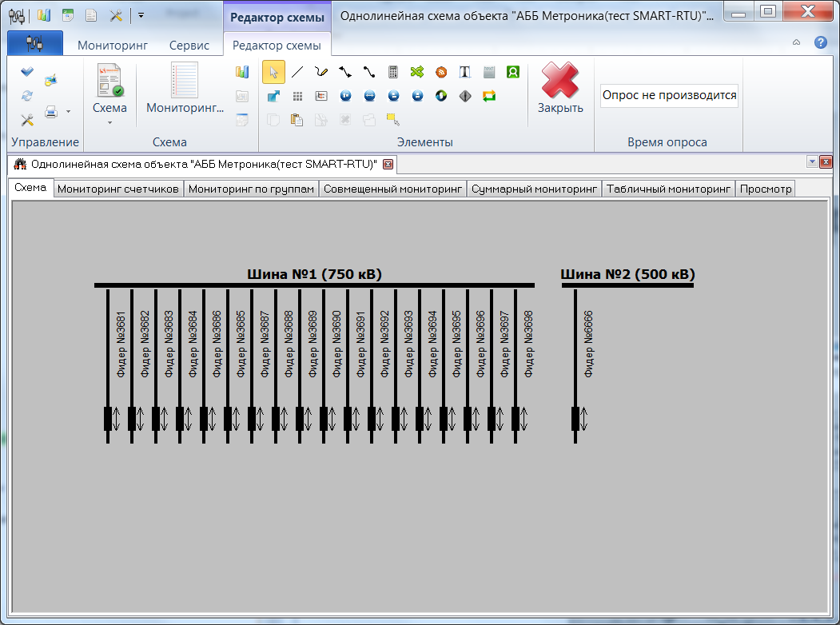Viewport: 840px width, 625px height.
Task: Select the calculator element icon
Action: [392, 72]
